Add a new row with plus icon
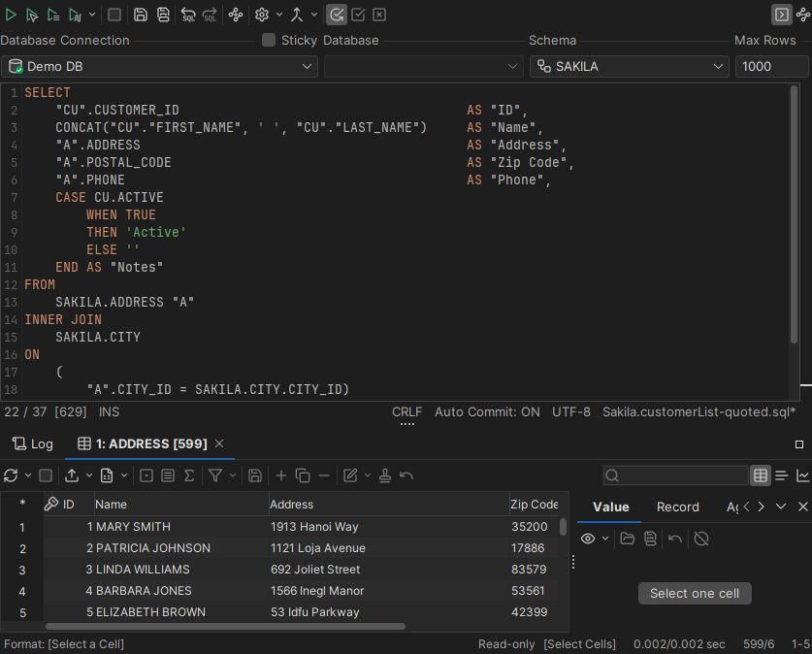812x654 pixels. click(281, 475)
